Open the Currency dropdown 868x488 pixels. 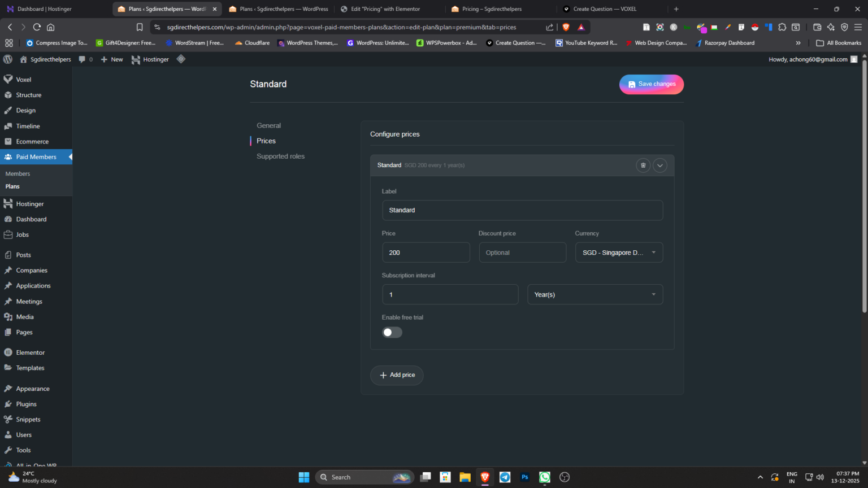pyautogui.click(x=619, y=252)
